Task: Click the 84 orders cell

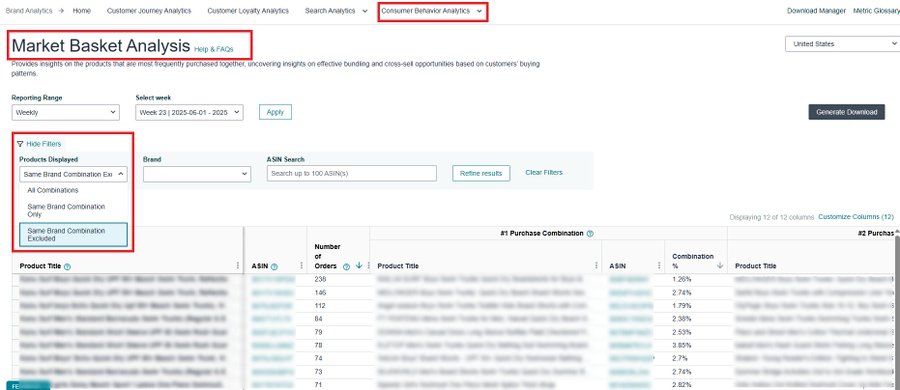Action: click(319, 319)
